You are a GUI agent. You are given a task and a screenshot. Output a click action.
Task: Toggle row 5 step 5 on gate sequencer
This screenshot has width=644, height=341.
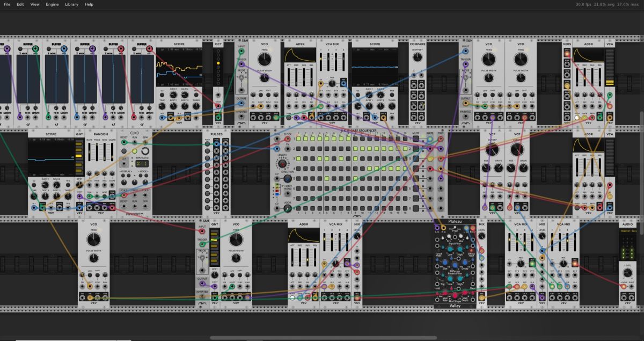(327, 178)
